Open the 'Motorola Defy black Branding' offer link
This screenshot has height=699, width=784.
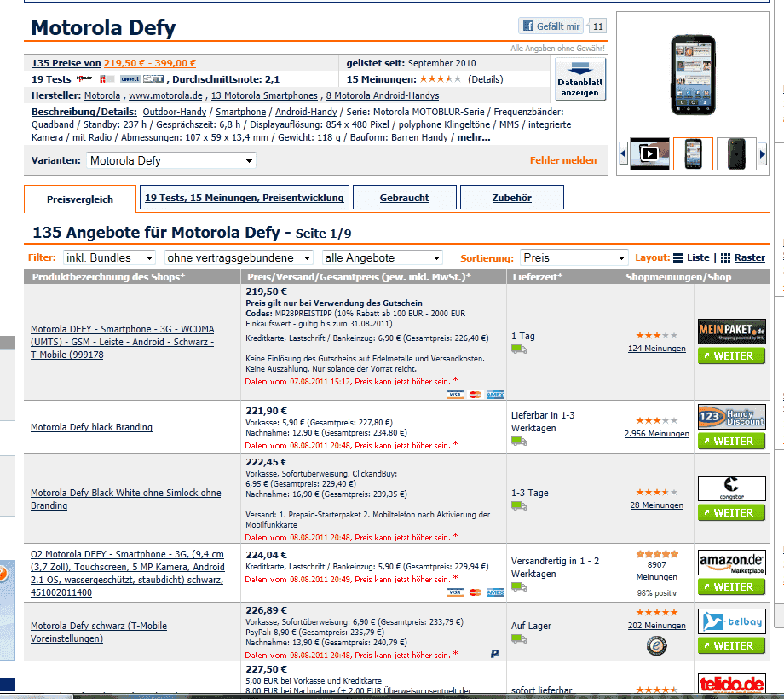91,427
